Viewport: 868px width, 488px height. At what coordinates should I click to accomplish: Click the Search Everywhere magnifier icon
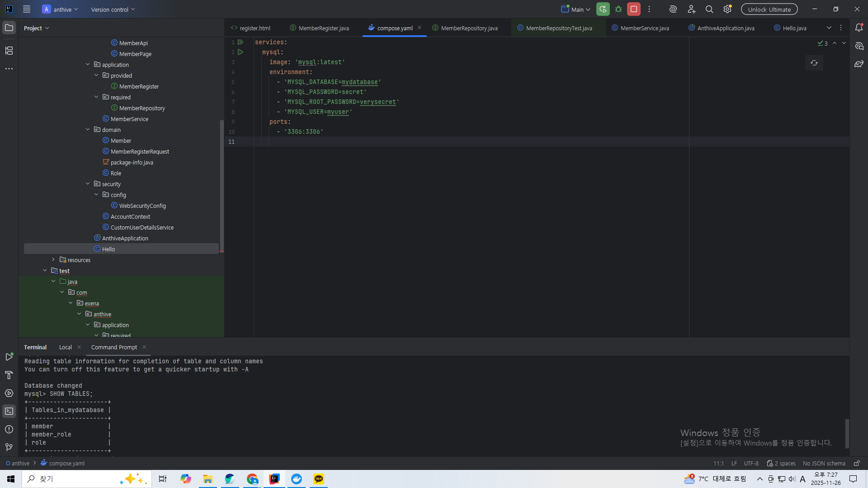(x=709, y=9)
